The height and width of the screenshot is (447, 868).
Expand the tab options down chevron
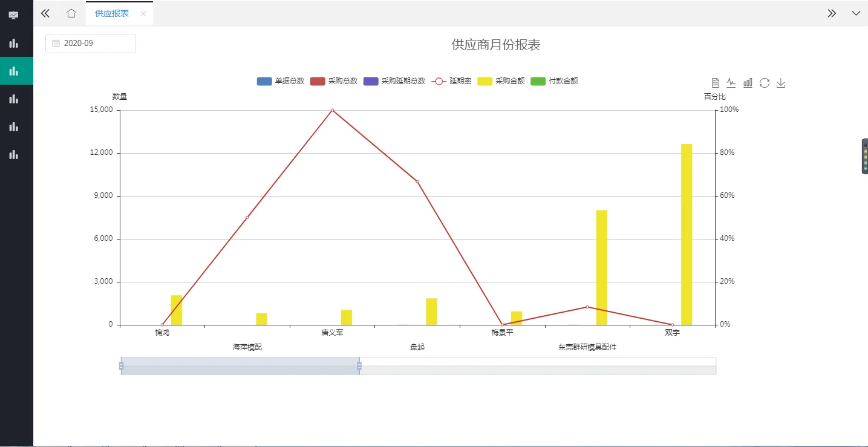click(856, 13)
